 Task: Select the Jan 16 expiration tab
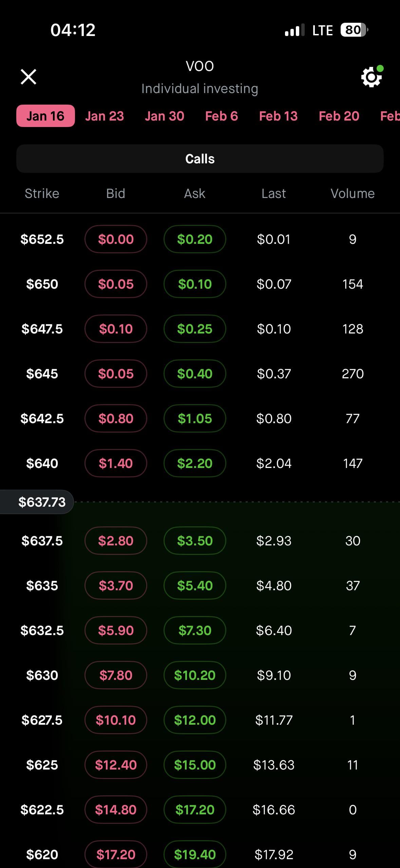click(45, 116)
